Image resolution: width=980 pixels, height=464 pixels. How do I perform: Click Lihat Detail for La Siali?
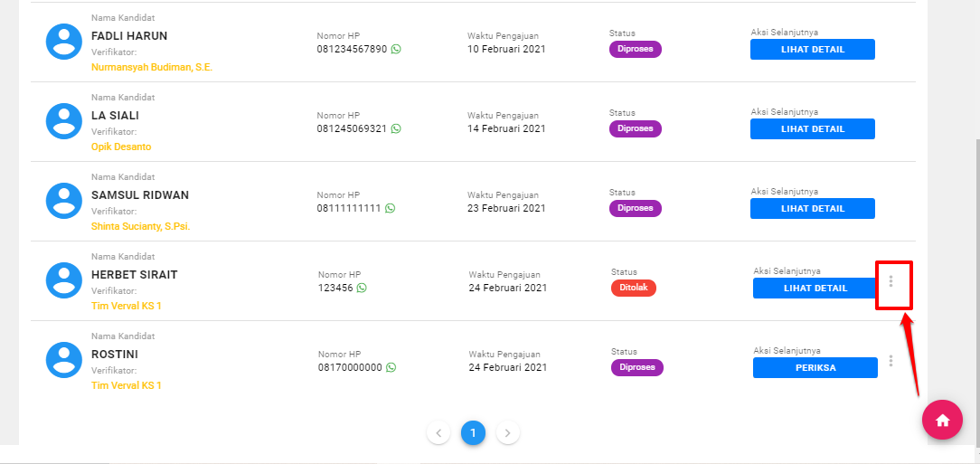(812, 129)
